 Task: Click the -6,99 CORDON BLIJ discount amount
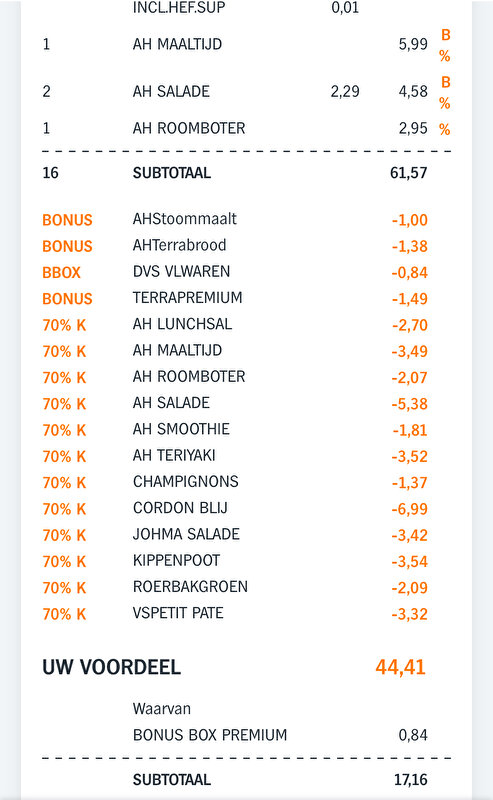[409, 509]
